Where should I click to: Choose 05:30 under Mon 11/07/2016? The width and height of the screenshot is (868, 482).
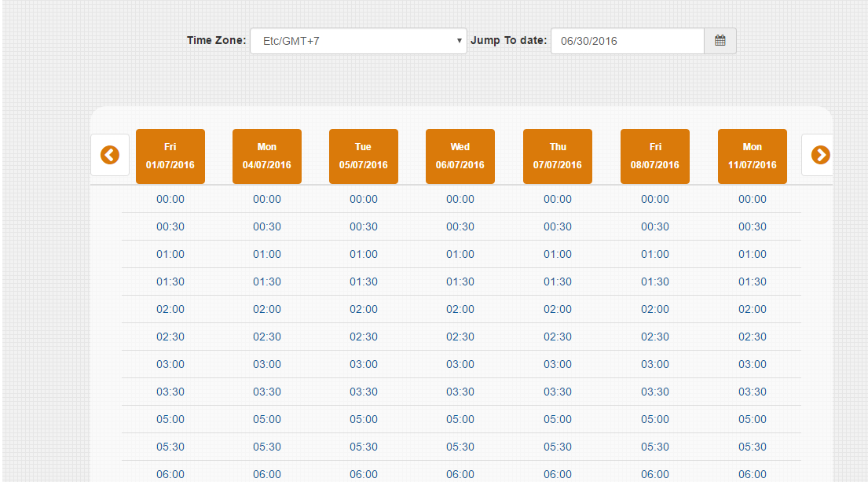753,447
